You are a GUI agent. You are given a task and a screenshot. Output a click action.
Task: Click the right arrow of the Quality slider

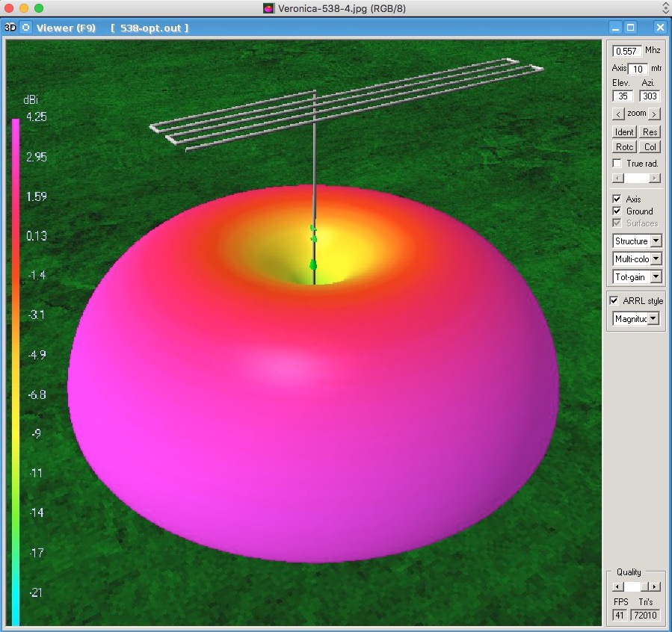[655, 587]
